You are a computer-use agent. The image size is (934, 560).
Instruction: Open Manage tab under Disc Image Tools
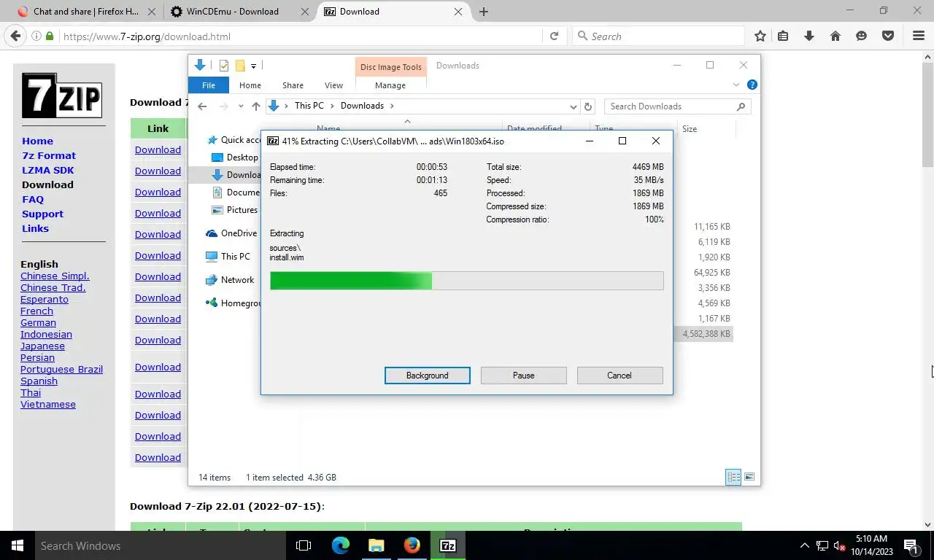click(x=390, y=85)
